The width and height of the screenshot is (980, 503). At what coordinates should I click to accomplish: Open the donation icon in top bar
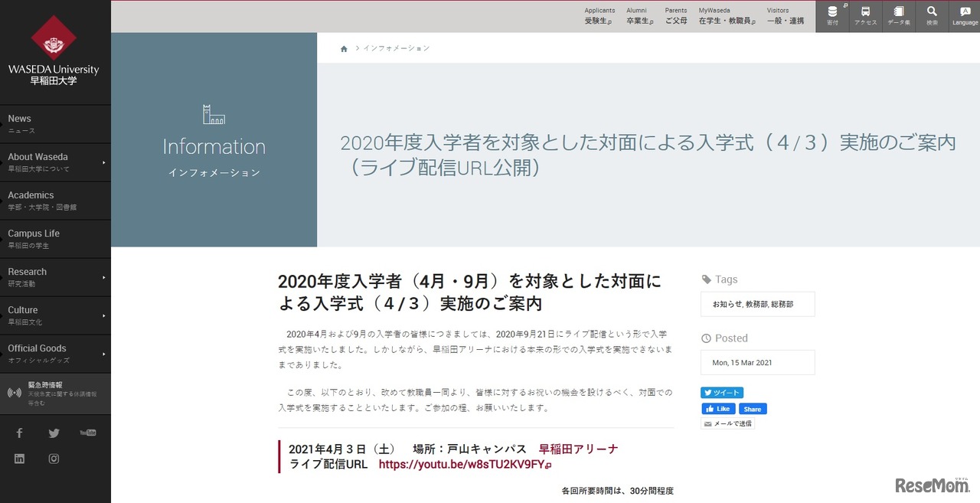pos(832,16)
